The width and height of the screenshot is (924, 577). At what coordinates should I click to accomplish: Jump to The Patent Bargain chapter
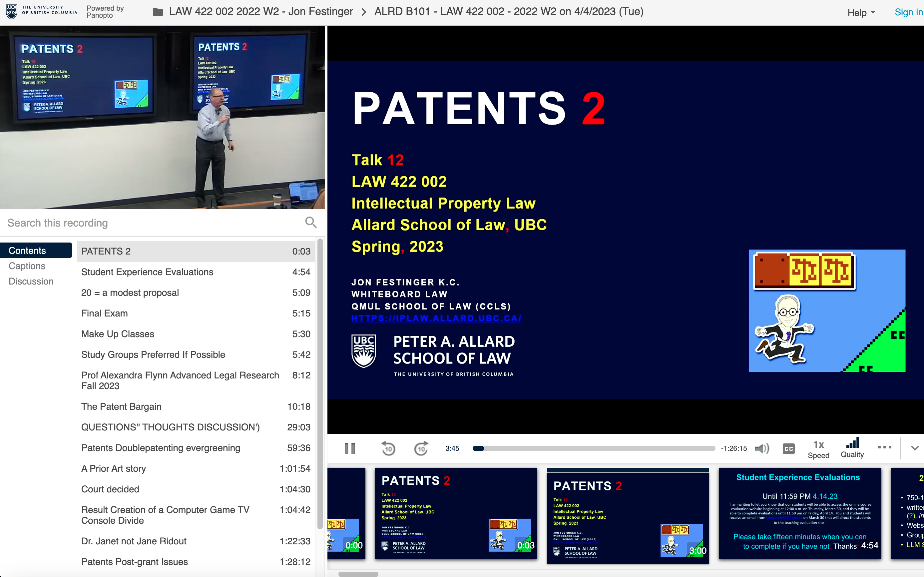coord(196,406)
